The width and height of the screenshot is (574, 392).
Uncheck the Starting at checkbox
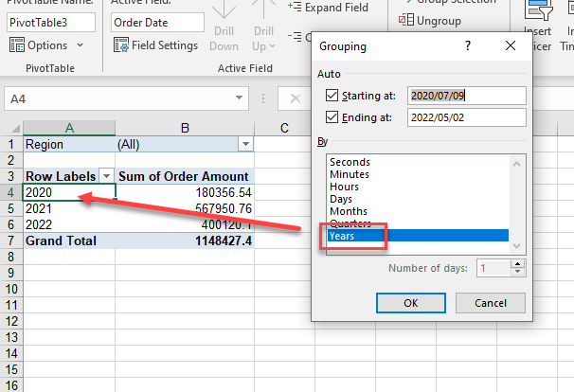331,95
